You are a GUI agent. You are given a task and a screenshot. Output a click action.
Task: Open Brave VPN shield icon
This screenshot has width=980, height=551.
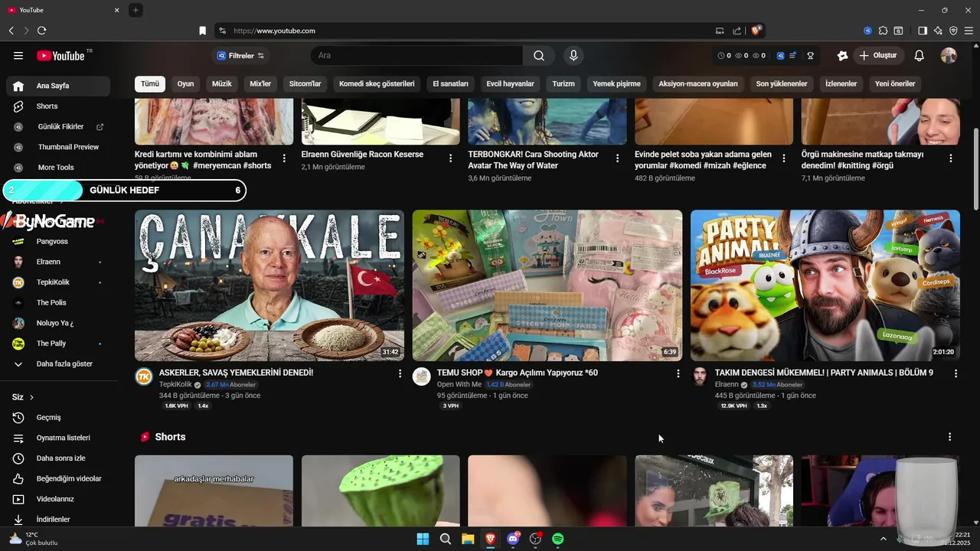pos(953,31)
